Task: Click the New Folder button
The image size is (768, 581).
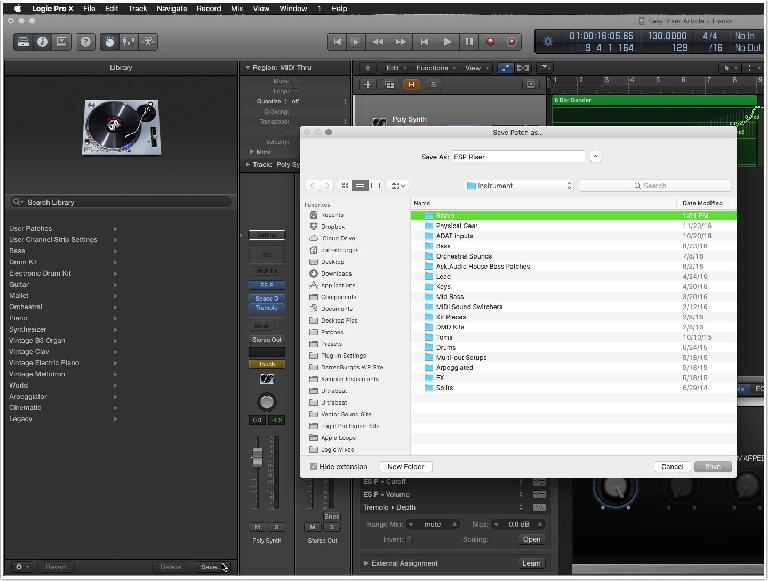Action: (406, 466)
